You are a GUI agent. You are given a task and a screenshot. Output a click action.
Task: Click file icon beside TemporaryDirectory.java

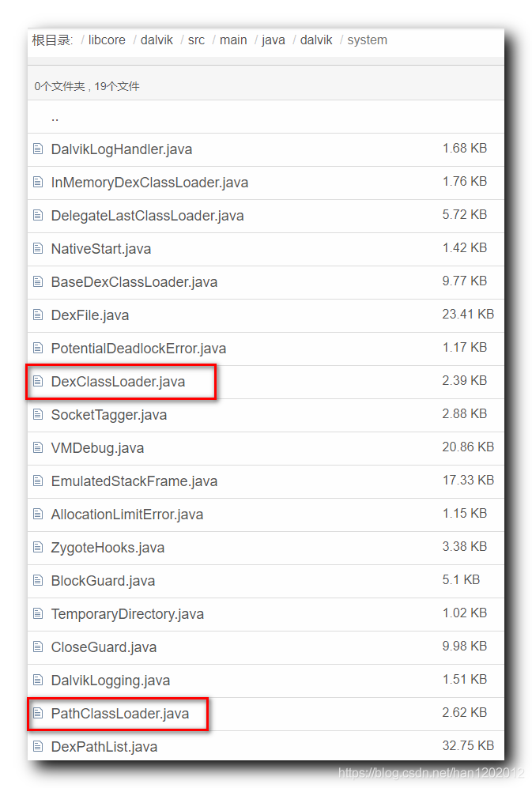(38, 613)
